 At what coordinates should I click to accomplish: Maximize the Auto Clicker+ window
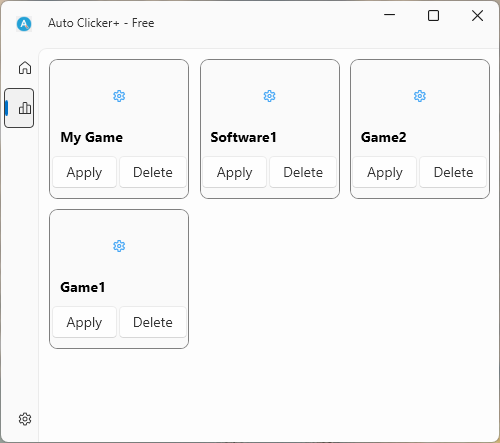pyautogui.click(x=433, y=15)
